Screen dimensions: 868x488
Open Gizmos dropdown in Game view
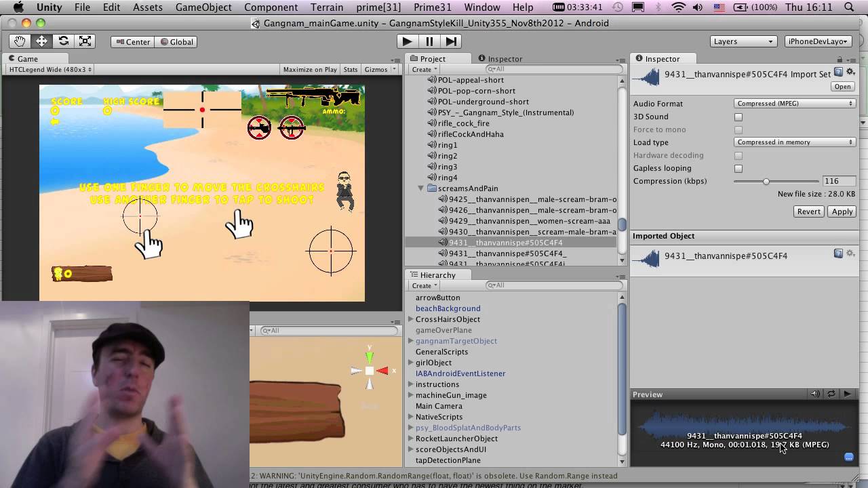[379, 69]
